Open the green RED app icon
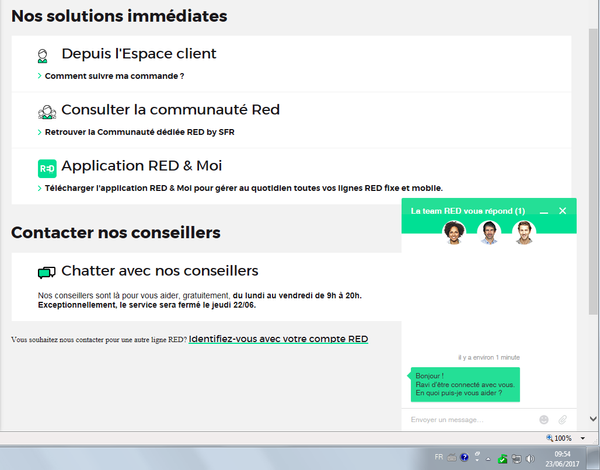 (x=47, y=168)
